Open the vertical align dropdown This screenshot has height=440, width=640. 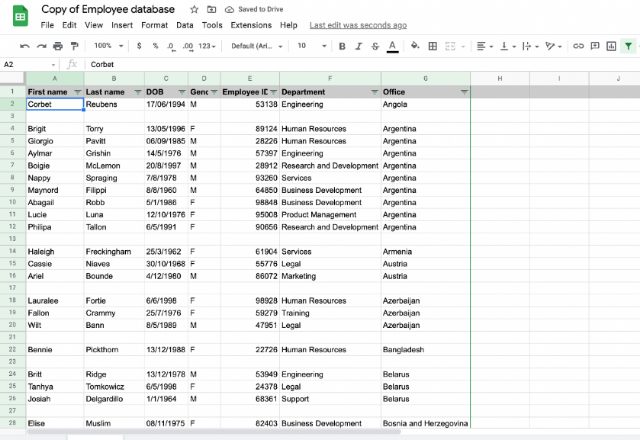click(508, 46)
